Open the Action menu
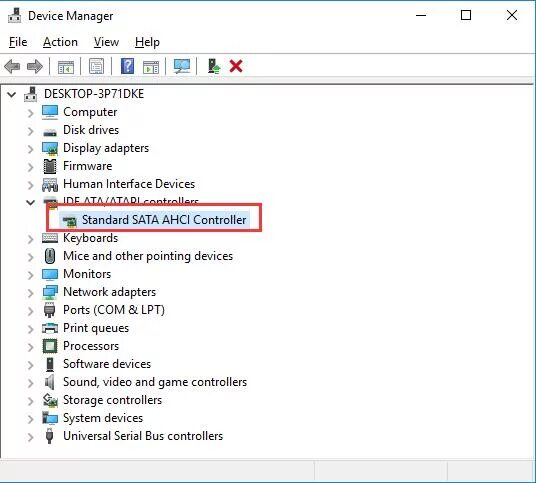This screenshot has width=536, height=483. click(60, 42)
